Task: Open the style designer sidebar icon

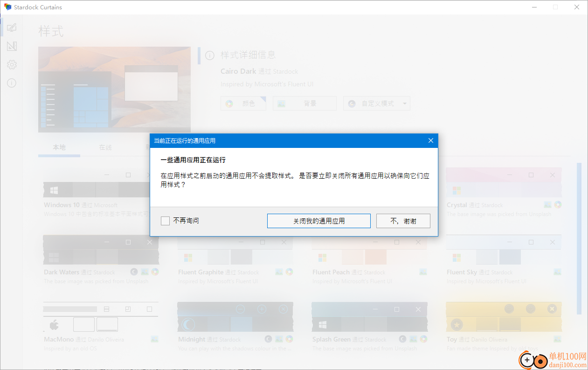Action: (x=12, y=46)
